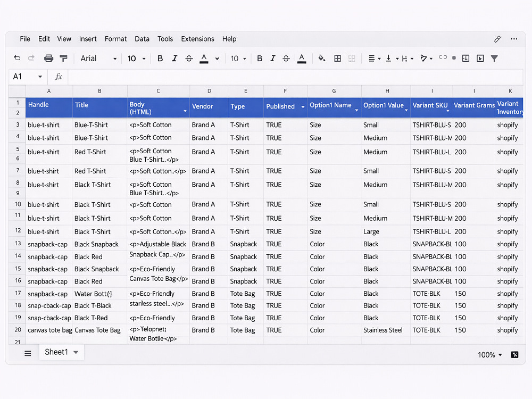Click the Undo arrow icon
The height and width of the screenshot is (399, 532).
(17, 58)
